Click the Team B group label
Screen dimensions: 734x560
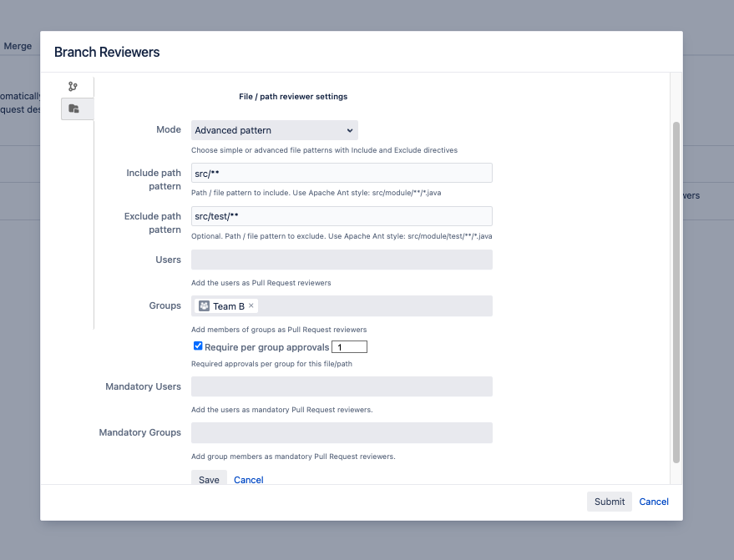coord(228,306)
